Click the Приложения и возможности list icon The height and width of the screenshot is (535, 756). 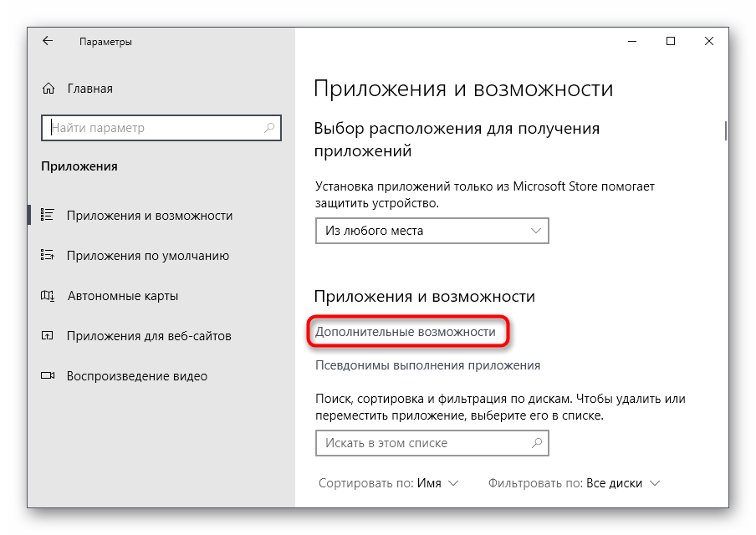pyautogui.click(x=49, y=216)
